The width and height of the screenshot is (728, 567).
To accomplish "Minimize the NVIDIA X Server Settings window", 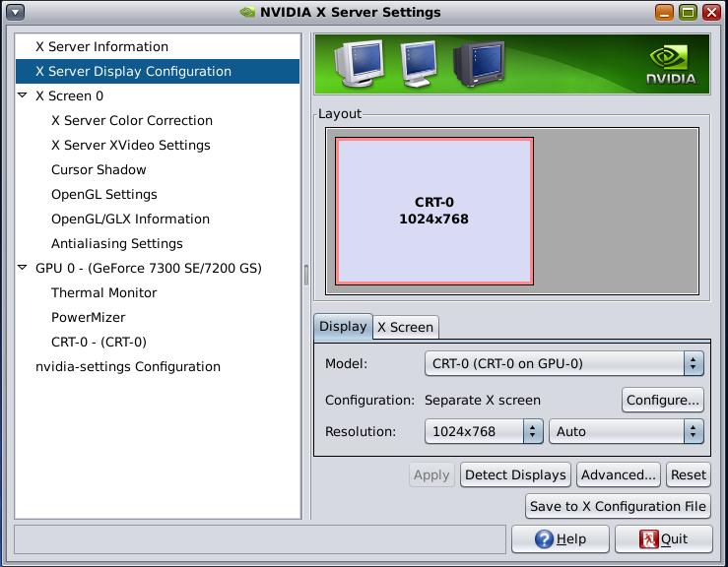I will (x=664, y=12).
